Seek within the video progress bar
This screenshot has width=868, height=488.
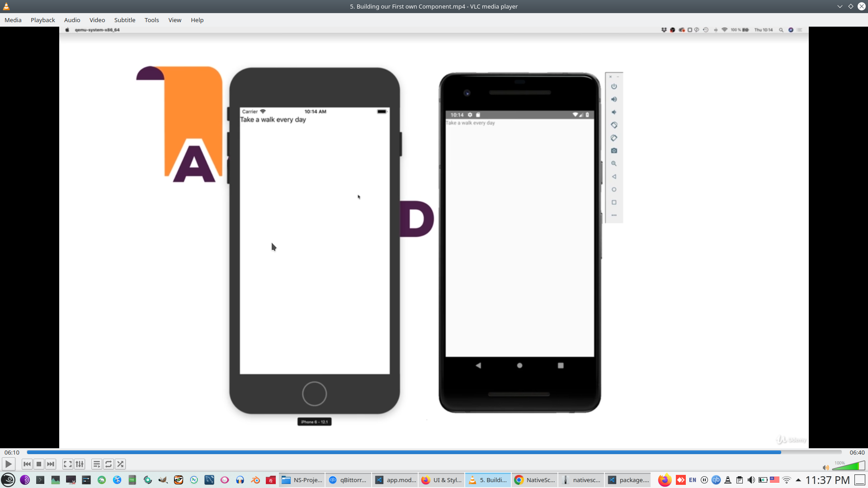coord(434,452)
